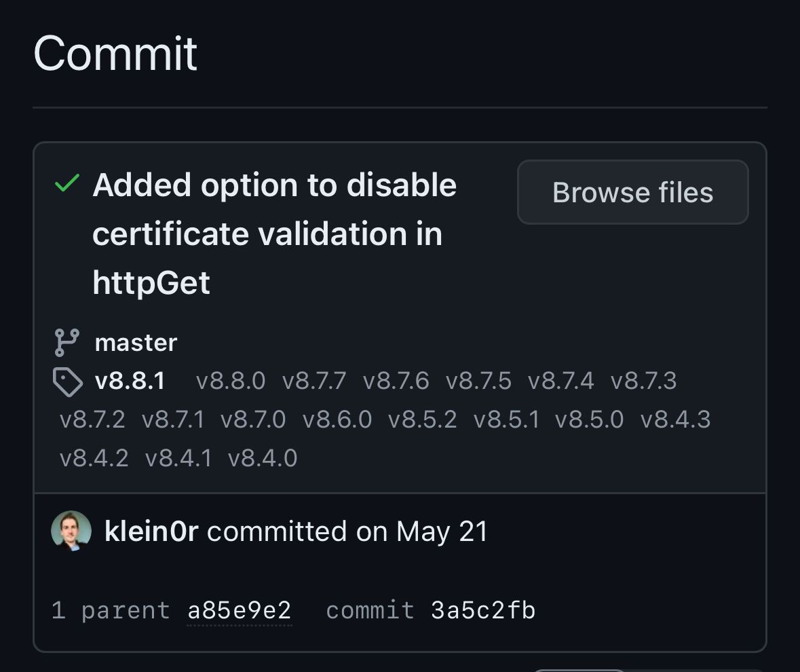Click the v8.7.0 tag link
This screenshot has width=800, height=672.
pos(253,420)
